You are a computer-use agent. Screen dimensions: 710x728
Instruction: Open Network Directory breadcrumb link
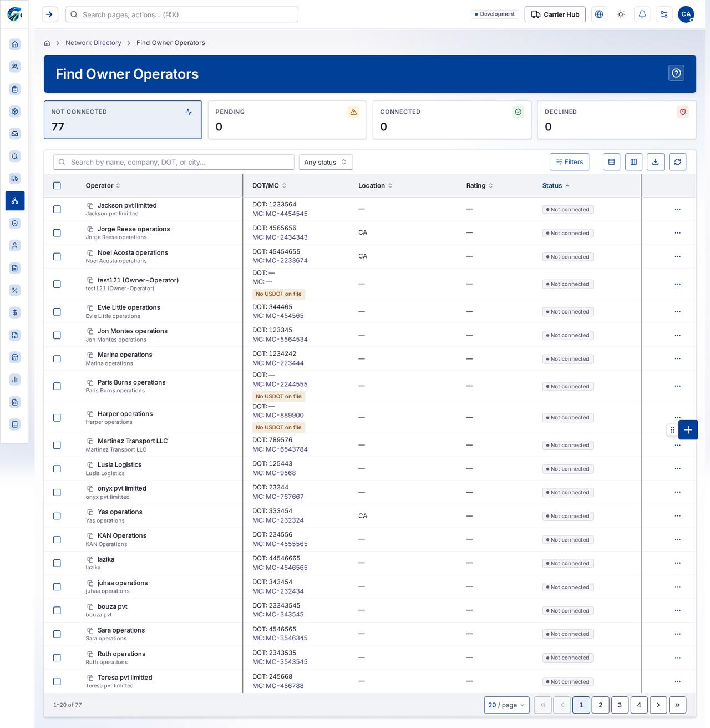pos(93,43)
